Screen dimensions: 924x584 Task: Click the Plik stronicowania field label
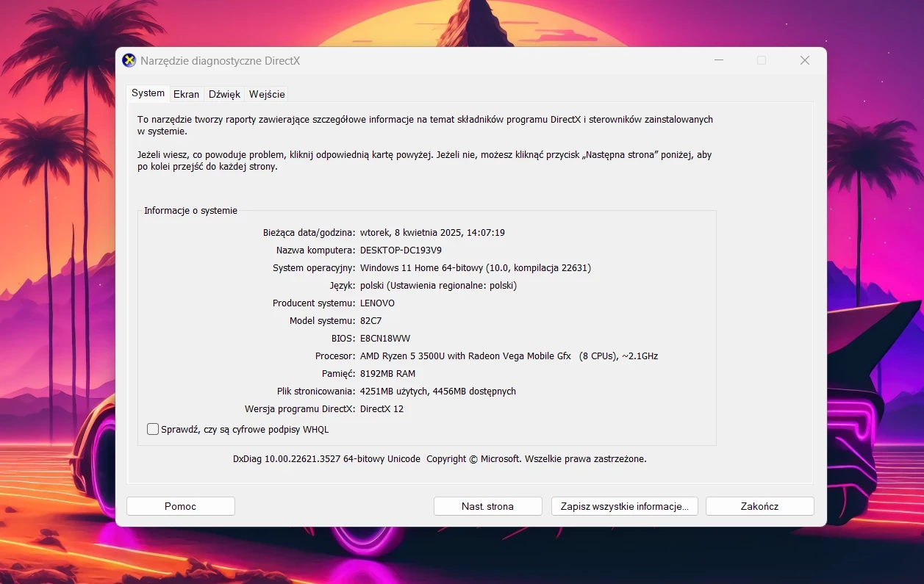[x=316, y=392]
